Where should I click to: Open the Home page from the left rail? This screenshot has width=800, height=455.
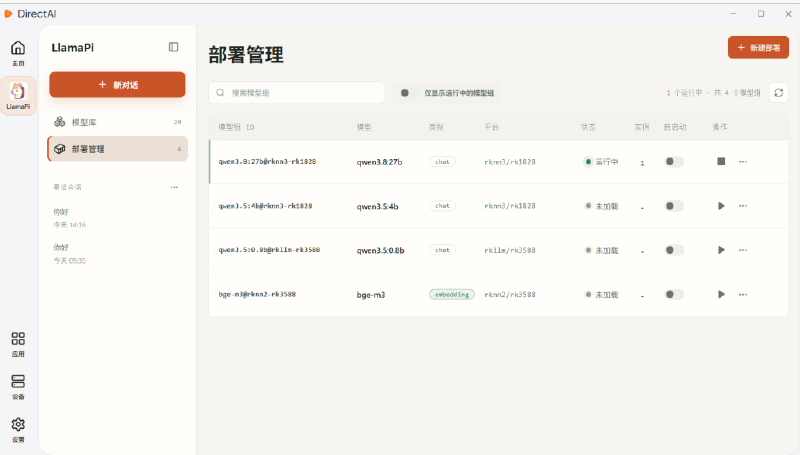coord(18,53)
